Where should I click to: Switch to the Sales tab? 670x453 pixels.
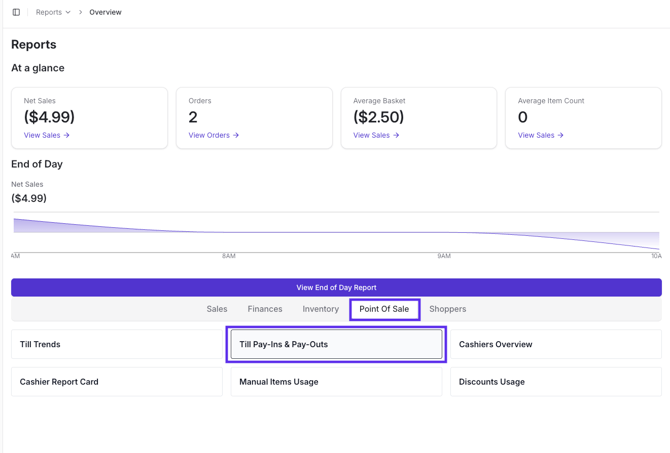pyautogui.click(x=217, y=309)
